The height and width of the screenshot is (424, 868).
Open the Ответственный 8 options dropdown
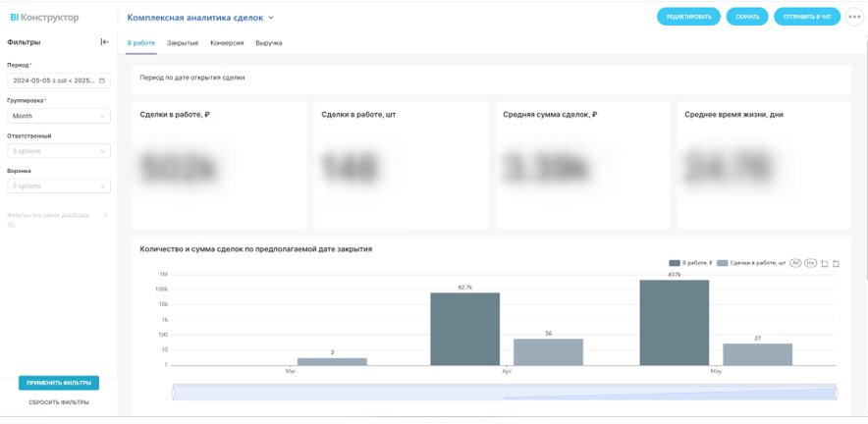(59, 151)
